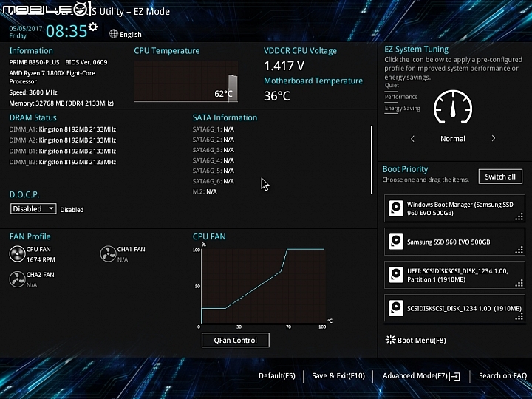Click the globe language icon
Screen dimensions: 532x399
[114, 34]
